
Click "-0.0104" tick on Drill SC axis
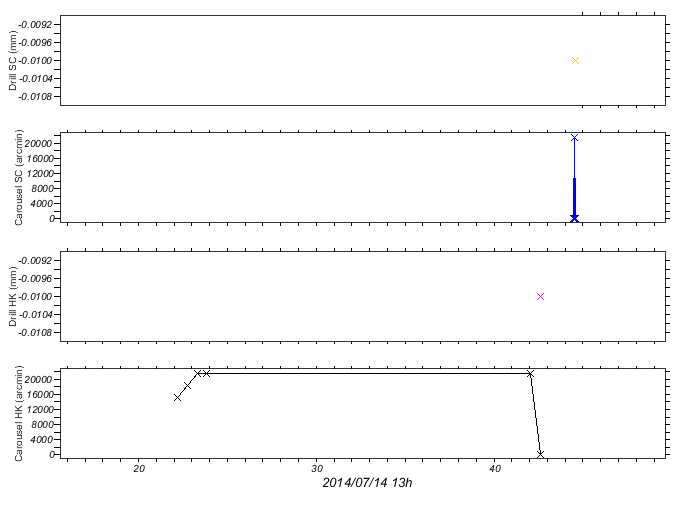tap(34, 78)
